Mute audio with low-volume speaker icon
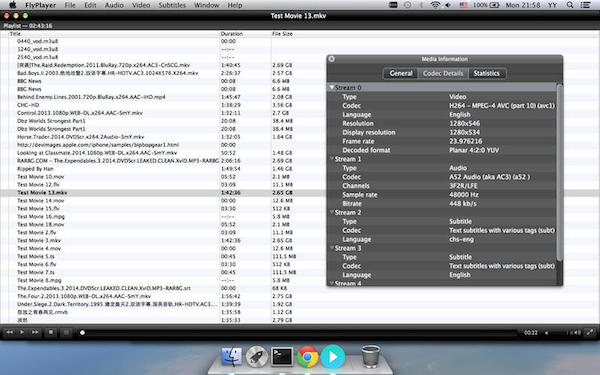 pos(546,333)
